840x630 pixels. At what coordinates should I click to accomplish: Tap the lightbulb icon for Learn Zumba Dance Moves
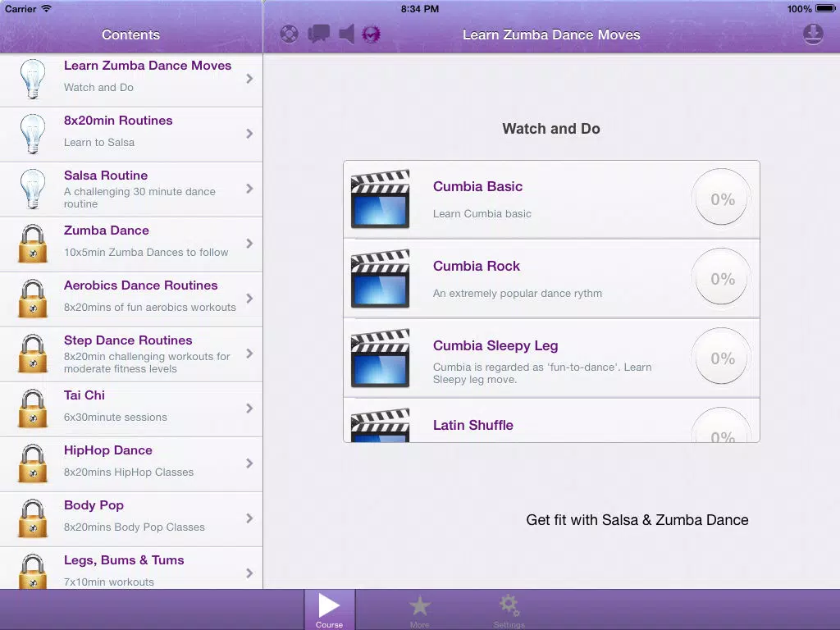click(33, 79)
